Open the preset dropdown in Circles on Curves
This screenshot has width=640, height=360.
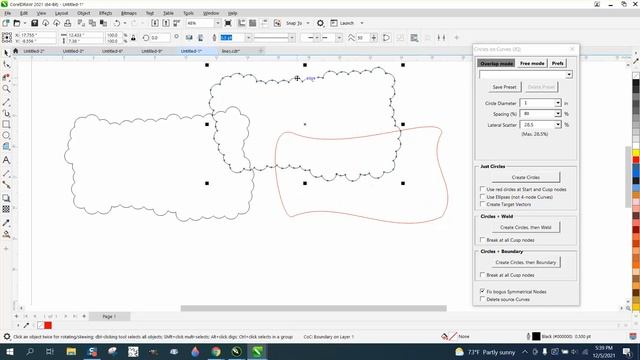point(569,75)
